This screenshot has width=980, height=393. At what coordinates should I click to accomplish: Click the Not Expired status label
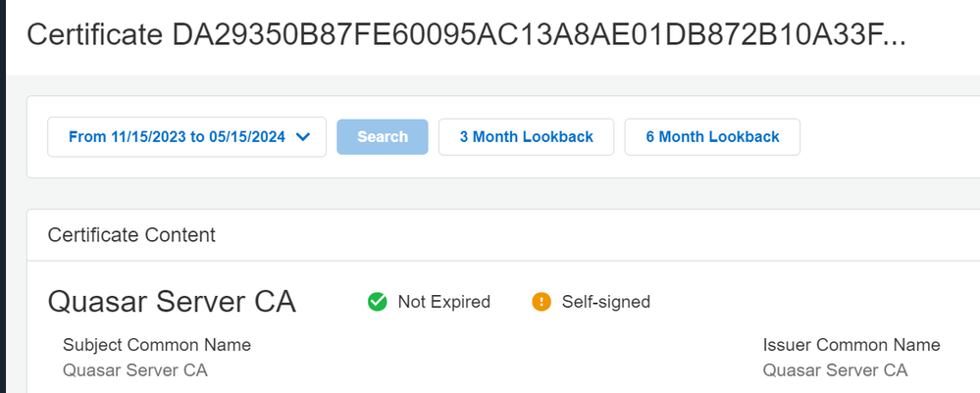pos(443,302)
